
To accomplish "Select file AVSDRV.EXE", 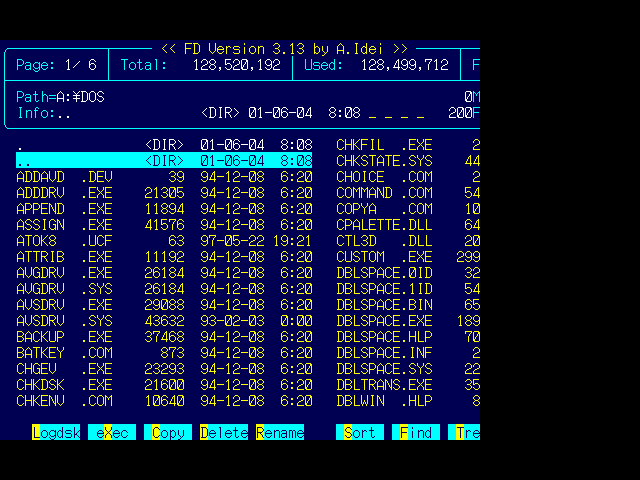I will click(x=164, y=304).
